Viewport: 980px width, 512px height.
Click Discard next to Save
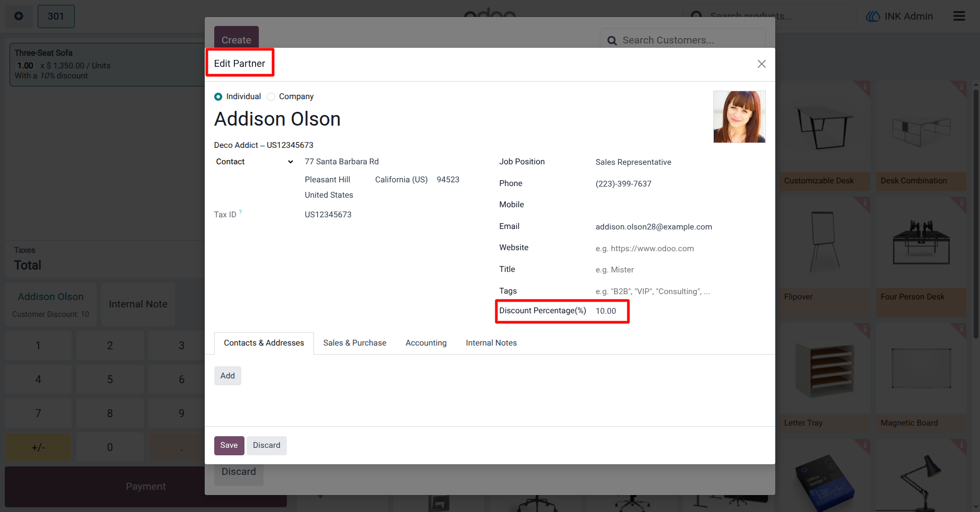pos(267,445)
